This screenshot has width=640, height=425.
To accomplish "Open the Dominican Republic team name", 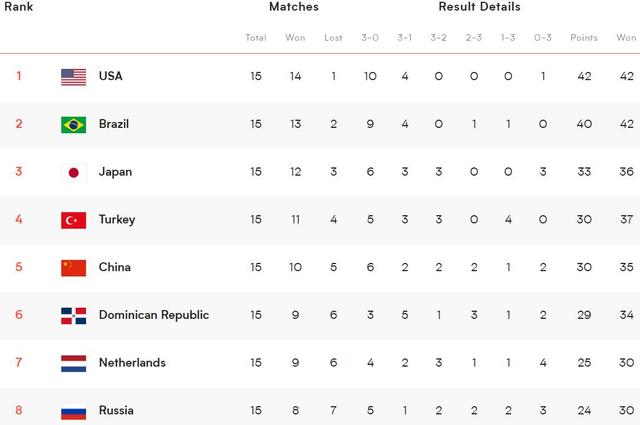I will 153,315.
